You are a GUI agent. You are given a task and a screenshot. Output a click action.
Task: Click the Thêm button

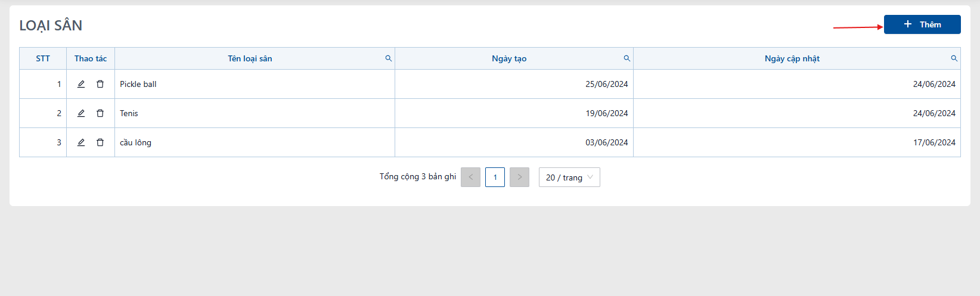coord(922,24)
